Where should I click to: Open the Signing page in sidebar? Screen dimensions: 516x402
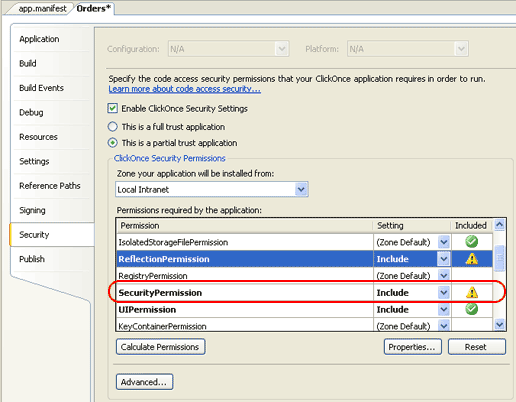coord(32,210)
